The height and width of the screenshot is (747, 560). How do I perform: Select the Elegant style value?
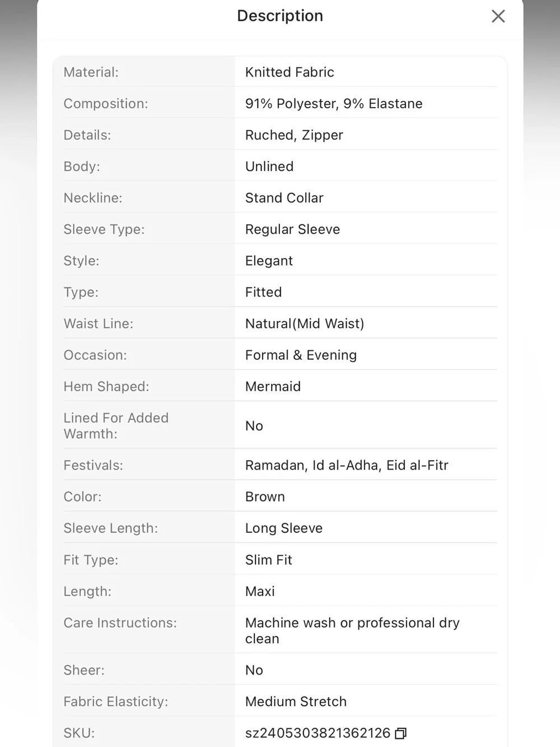click(x=269, y=261)
